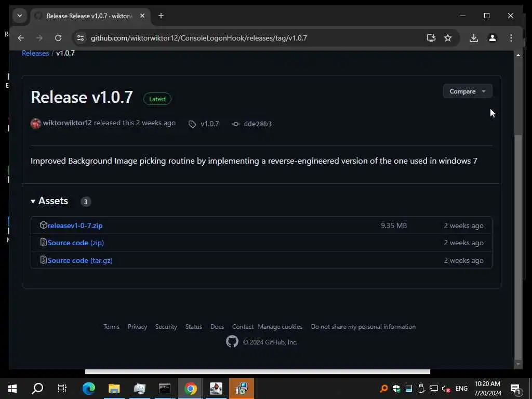Click Manage cookies in footer

click(x=280, y=327)
